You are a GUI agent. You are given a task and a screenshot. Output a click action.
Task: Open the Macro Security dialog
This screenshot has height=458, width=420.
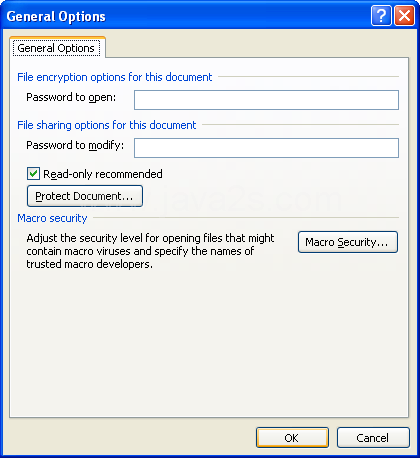[x=348, y=242]
